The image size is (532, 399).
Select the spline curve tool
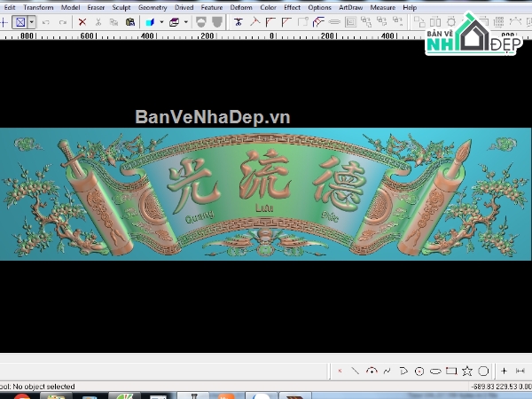(x=387, y=371)
